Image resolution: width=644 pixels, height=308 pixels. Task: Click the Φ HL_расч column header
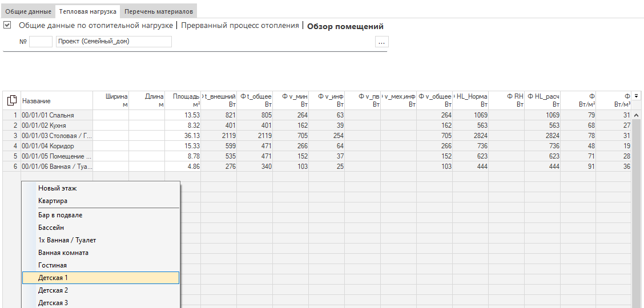[x=542, y=100]
